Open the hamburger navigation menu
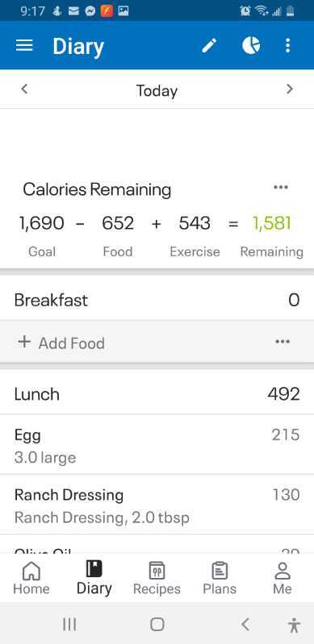Screen dimensions: 314x644 coord(24,46)
